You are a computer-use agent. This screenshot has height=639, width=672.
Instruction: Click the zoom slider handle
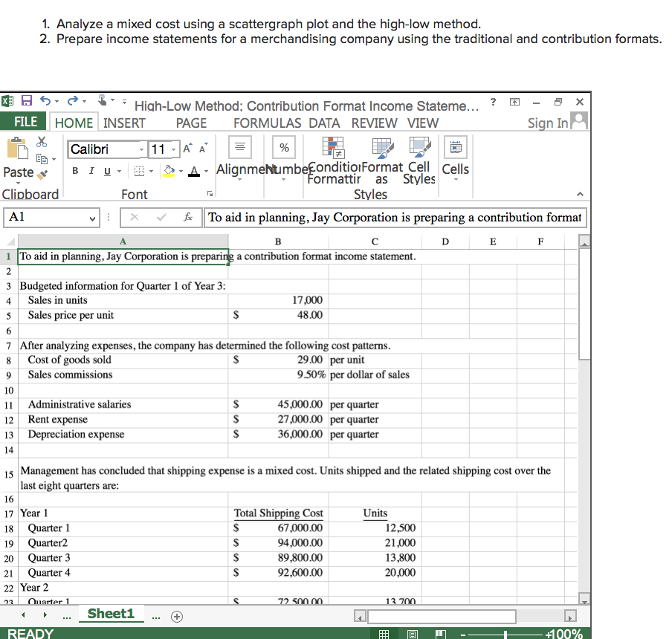tap(505, 635)
